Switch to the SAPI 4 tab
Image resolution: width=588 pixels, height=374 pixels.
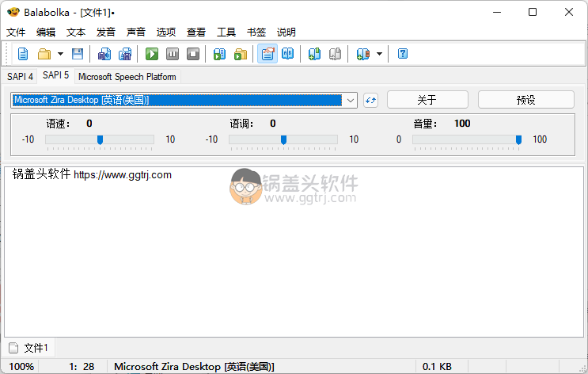coord(20,77)
